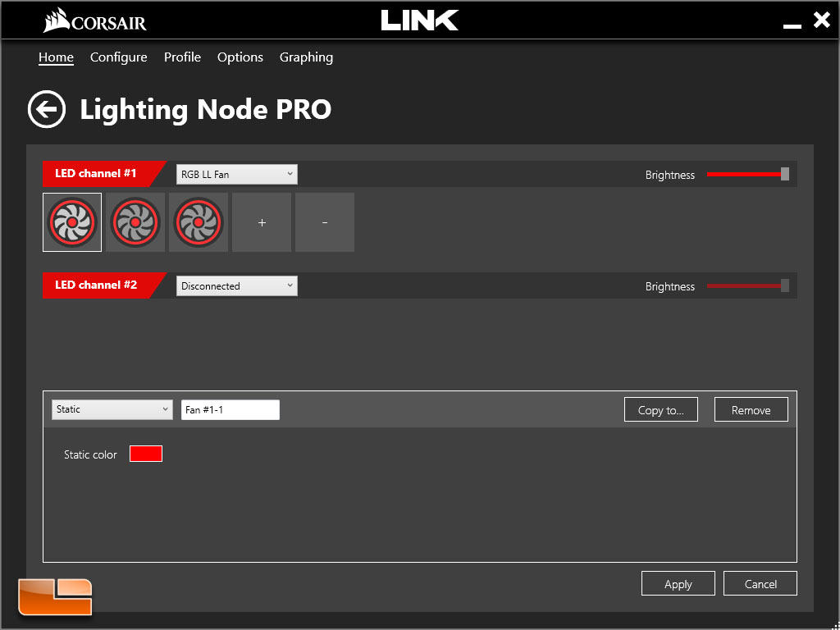
Task: Click the Copy to... button
Action: [x=660, y=410]
